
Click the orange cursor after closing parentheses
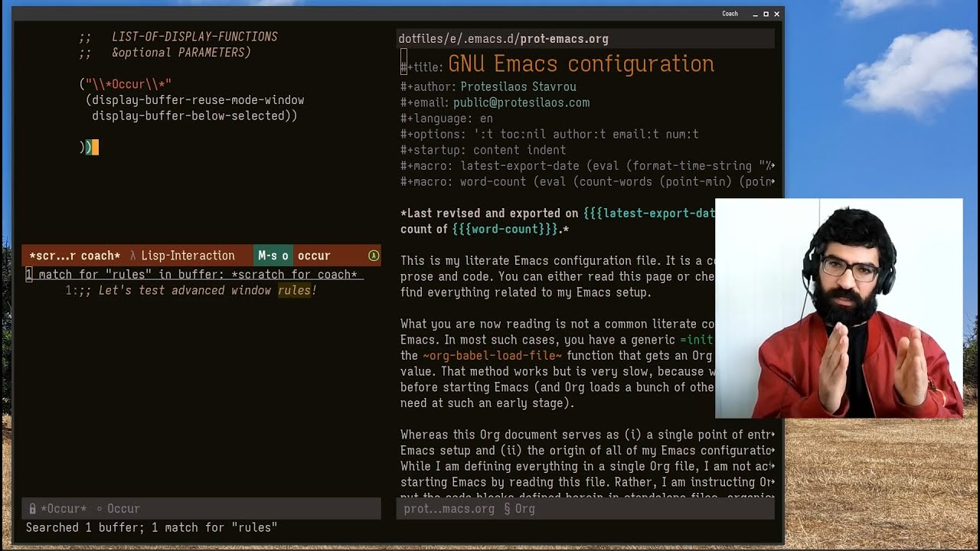pyautogui.click(x=95, y=147)
